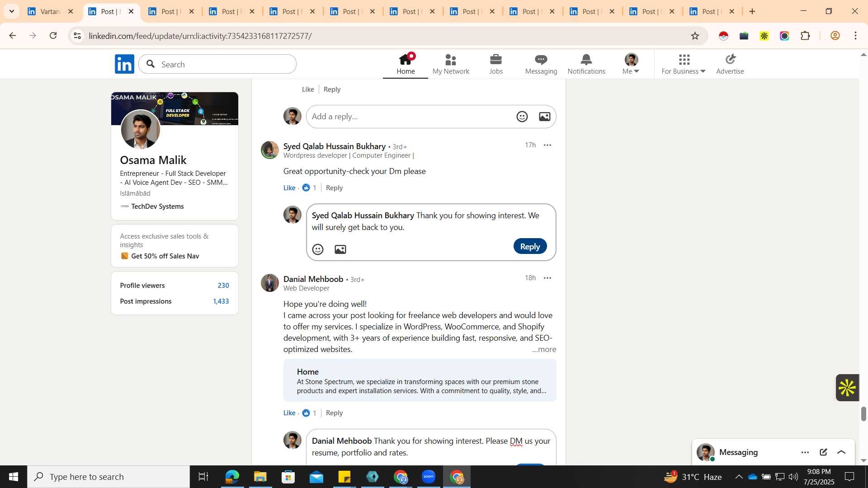Open TechDev Systems company link
Viewport: 868px width, 488px height.
pos(157,206)
